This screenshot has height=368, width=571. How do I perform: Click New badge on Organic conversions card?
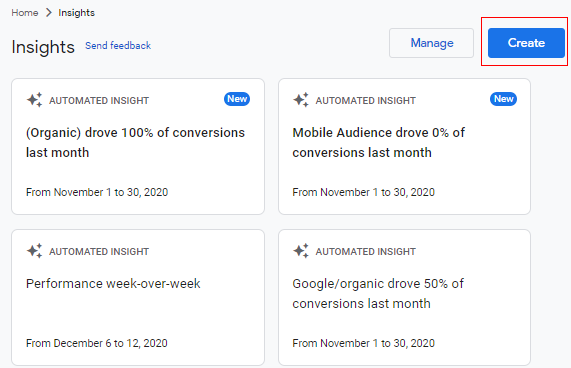(x=237, y=99)
